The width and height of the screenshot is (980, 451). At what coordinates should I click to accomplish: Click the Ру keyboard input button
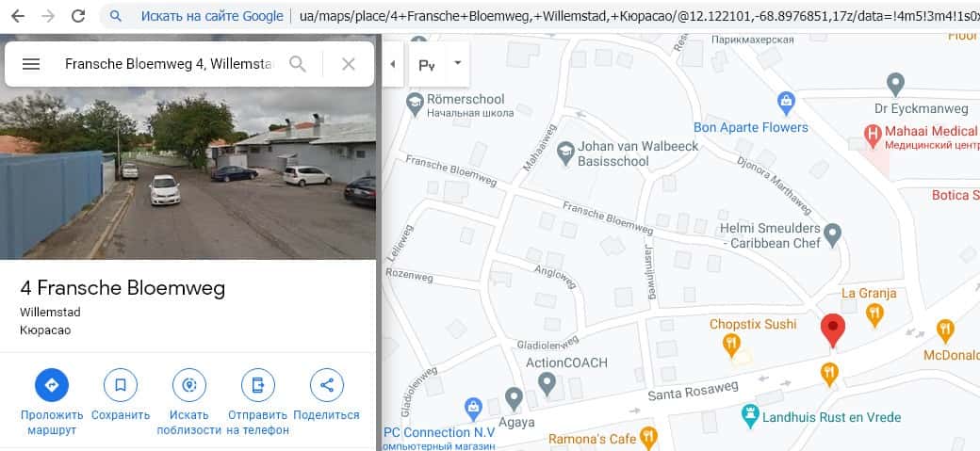click(428, 64)
